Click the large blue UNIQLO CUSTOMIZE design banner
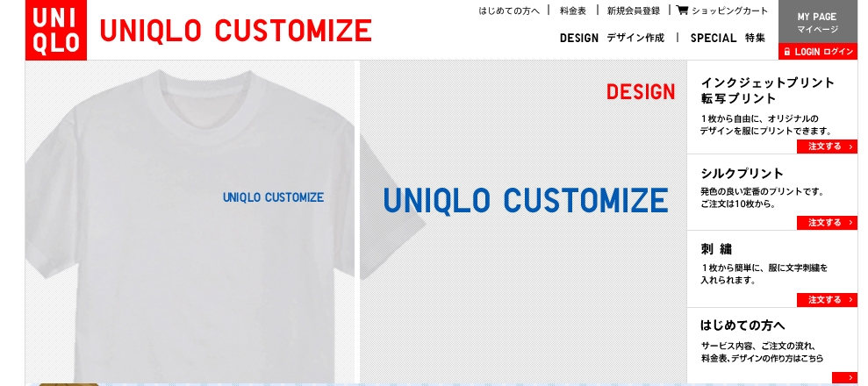This screenshot has width=868, height=386. pos(526,200)
